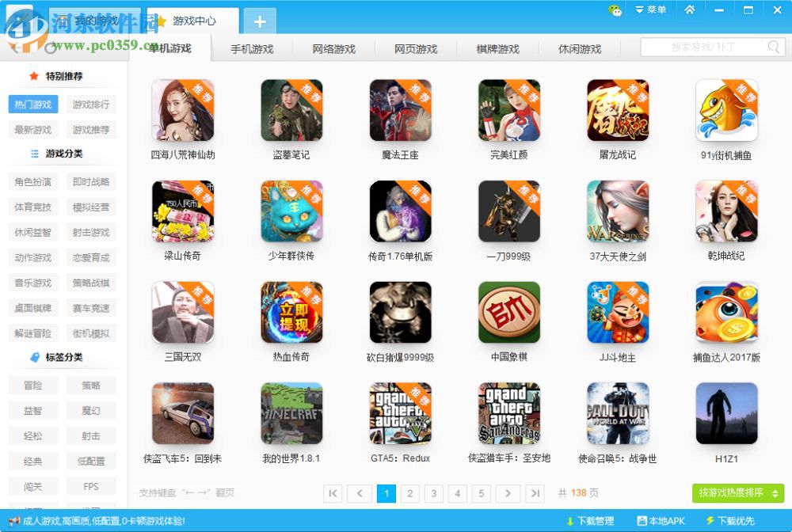
Task: Switch to the 手机游戏 tab
Action: pyautogui.click(x=253, y=48)
